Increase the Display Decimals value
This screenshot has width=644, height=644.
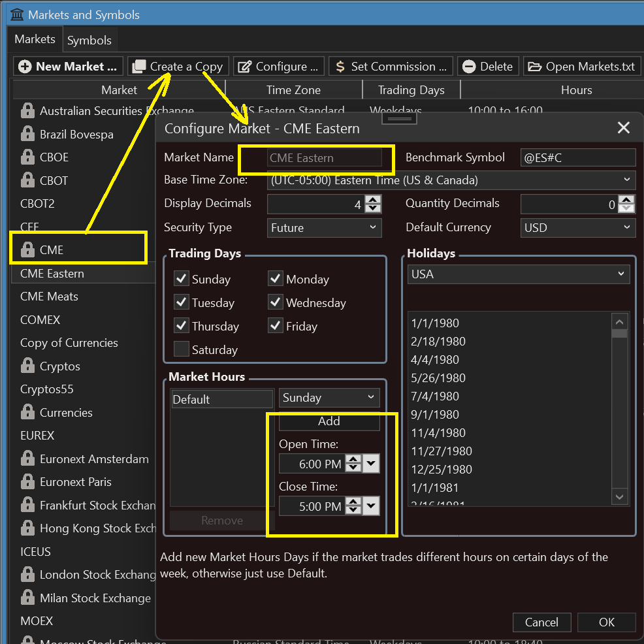[373, 200]
